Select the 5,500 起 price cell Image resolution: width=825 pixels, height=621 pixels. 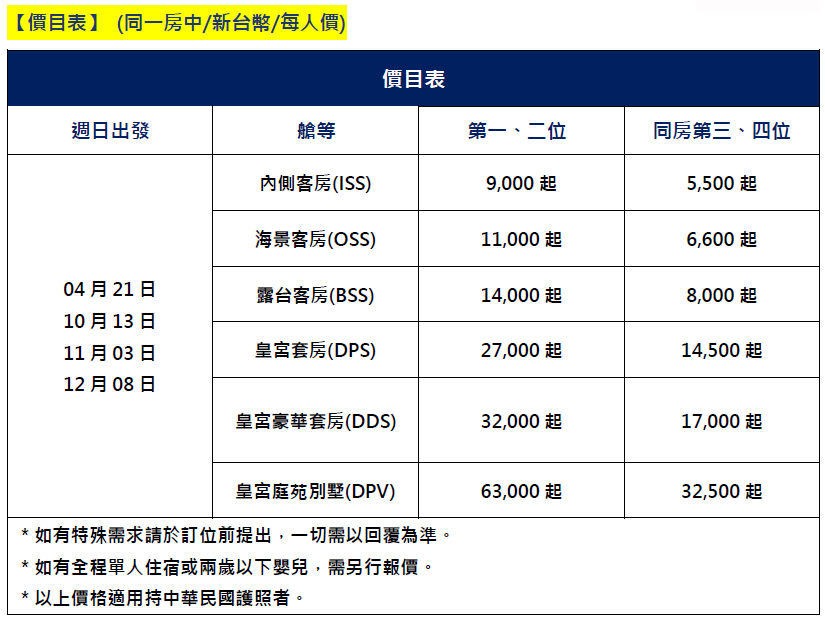click(721, 184)
